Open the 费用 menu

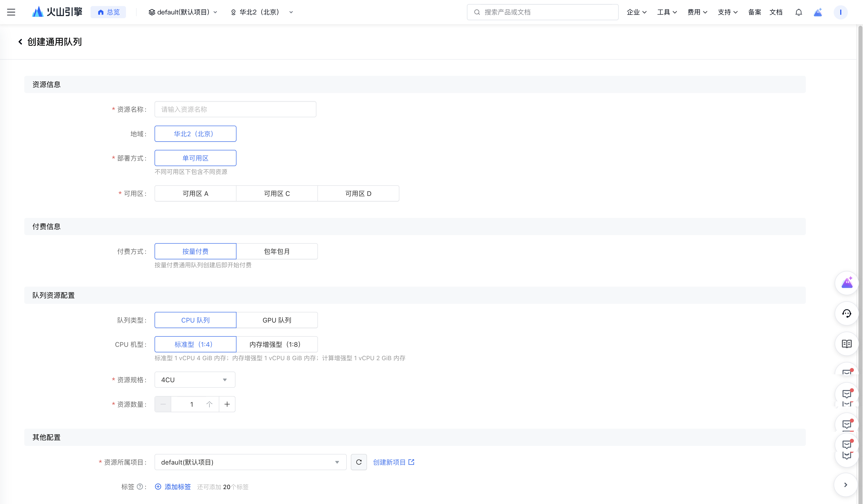[x=697, y=12]
